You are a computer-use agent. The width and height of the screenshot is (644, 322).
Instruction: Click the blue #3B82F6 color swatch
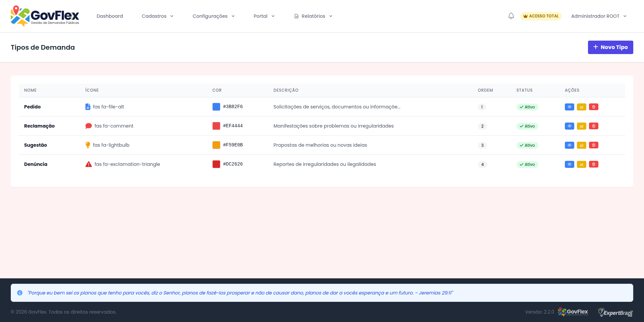point(216,107)
